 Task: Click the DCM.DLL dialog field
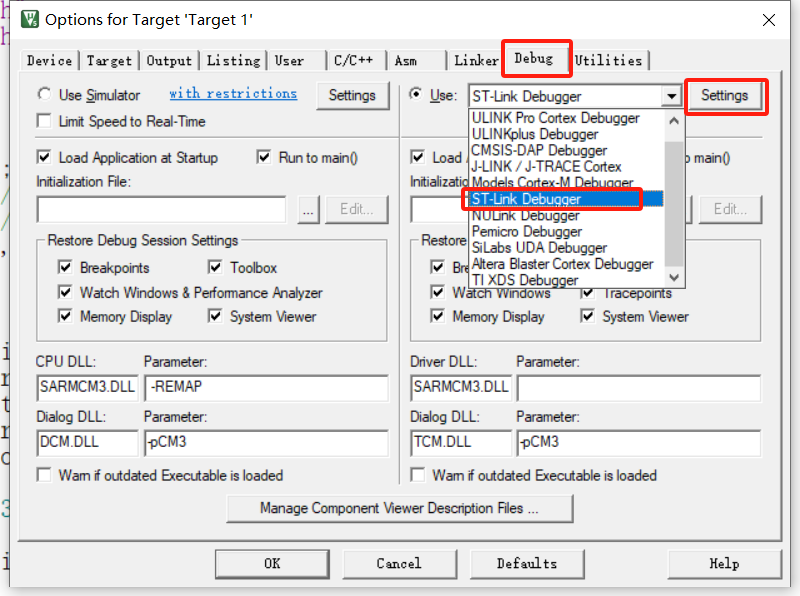[x=87, y=442]
